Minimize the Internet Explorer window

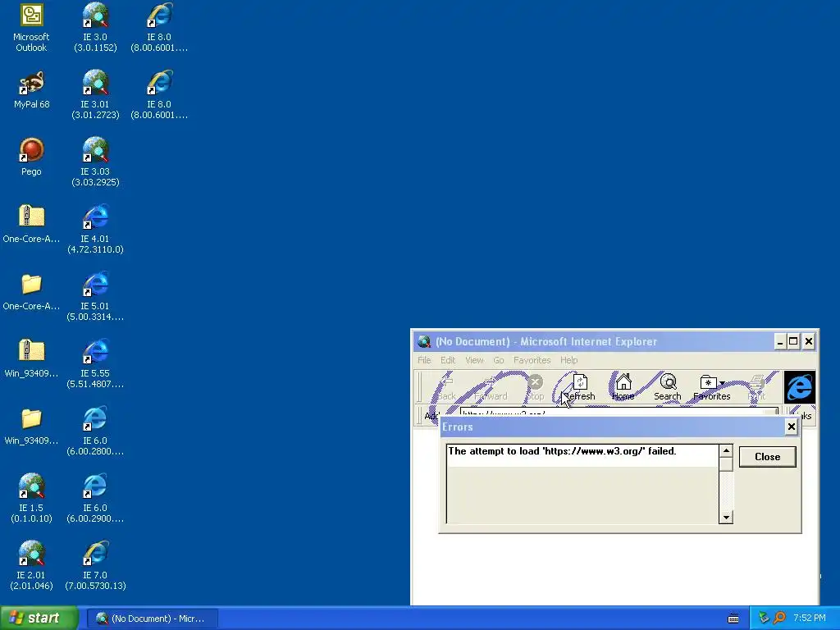tap(781, 341)
